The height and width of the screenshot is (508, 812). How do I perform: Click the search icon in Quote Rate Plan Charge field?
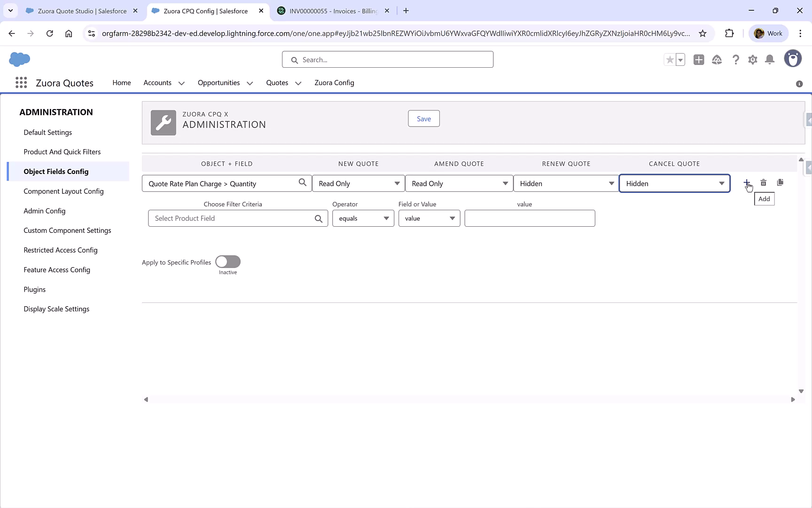(303, 183)
